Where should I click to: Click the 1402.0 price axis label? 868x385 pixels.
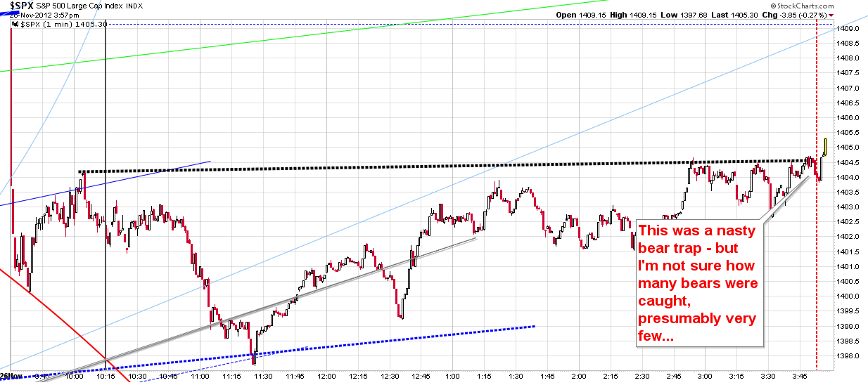point(847,237)
